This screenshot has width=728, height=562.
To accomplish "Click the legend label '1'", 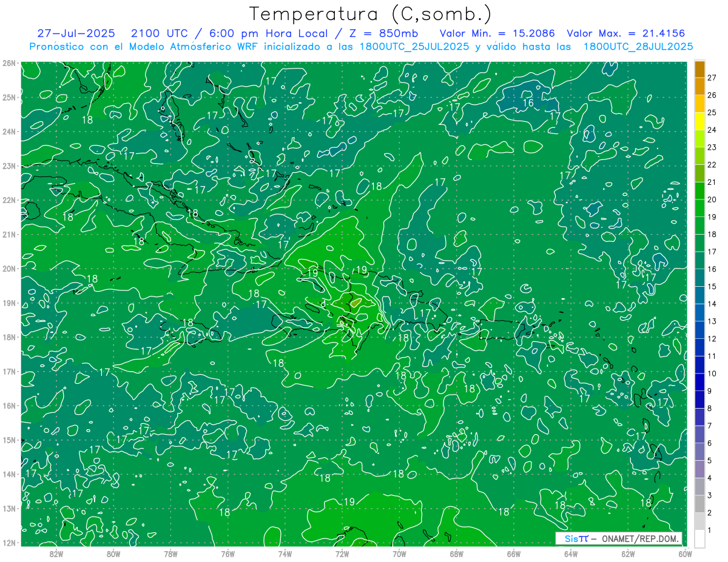I will point(710,530).
